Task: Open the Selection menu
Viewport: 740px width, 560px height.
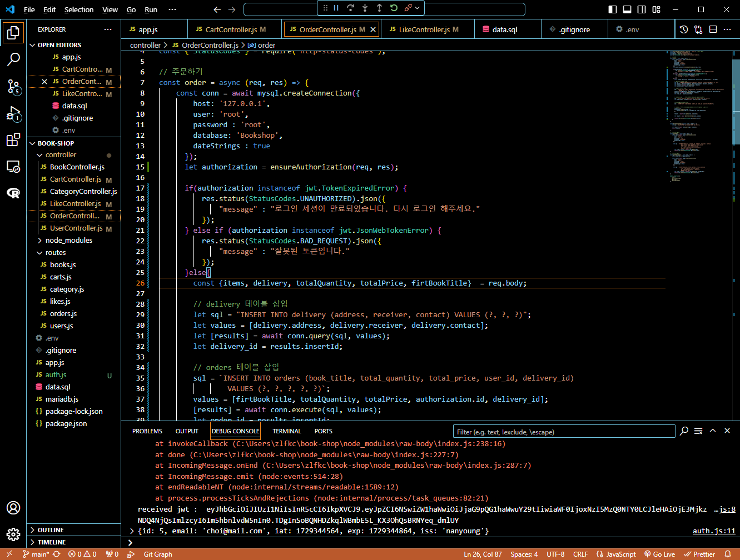Action: click(79, 9)
